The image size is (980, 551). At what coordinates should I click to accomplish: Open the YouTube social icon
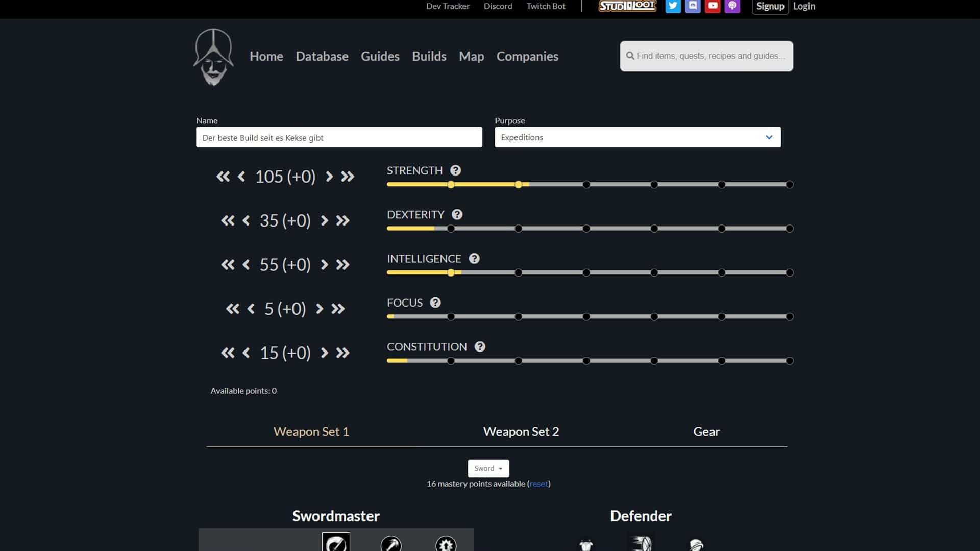pos(713,6)
